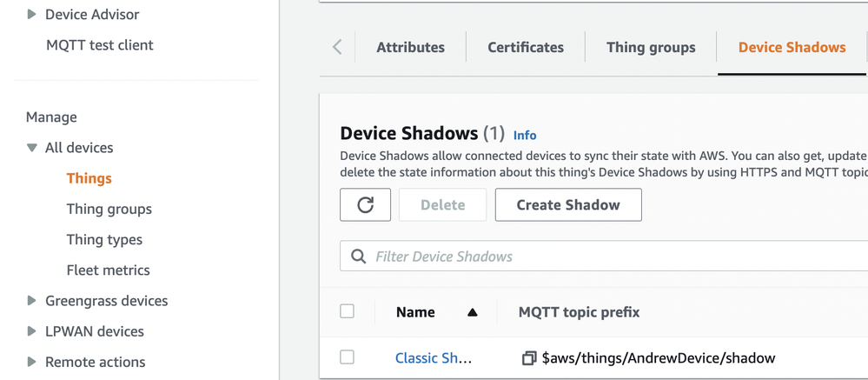The width and height of the screenshot is (868, 380).
Task: Click the search magnifier icon in filter box
Action: click(x=358, y=256)
